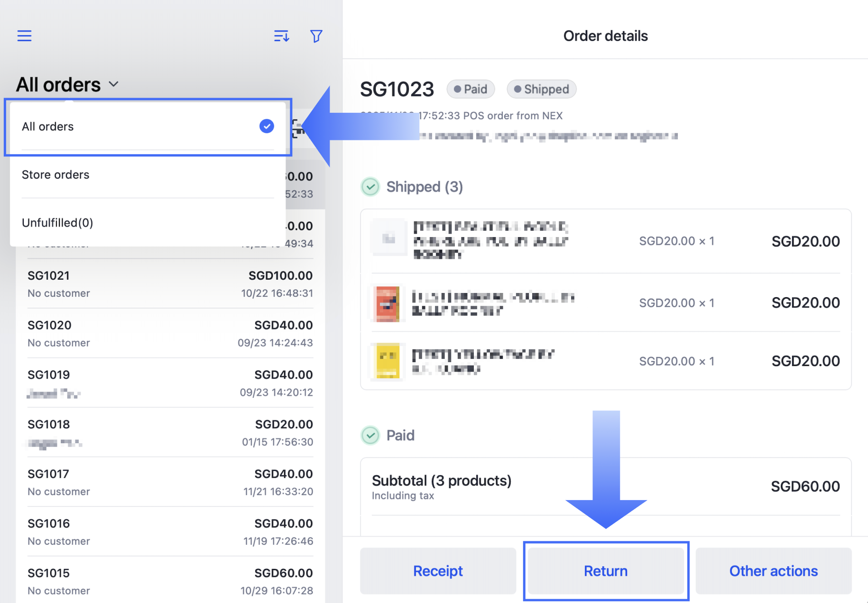
Task: Open Other actions for this order
Action: click(774, 571)
